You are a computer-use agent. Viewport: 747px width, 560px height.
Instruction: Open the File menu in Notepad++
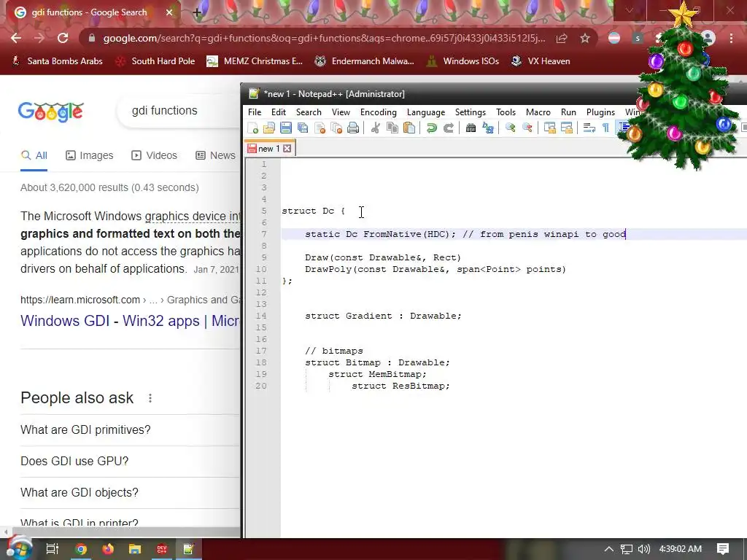(255, 112)
